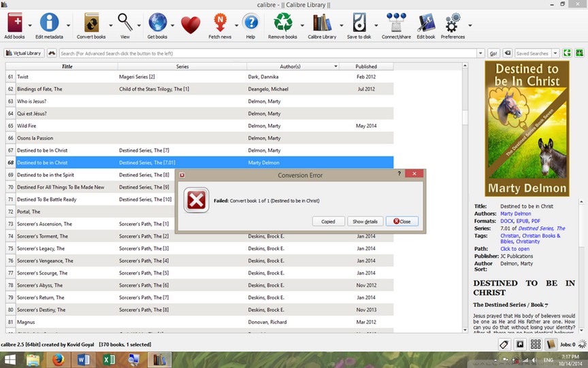
Task: Toggle the book details icon in status bar
Action: click(551, 344)
